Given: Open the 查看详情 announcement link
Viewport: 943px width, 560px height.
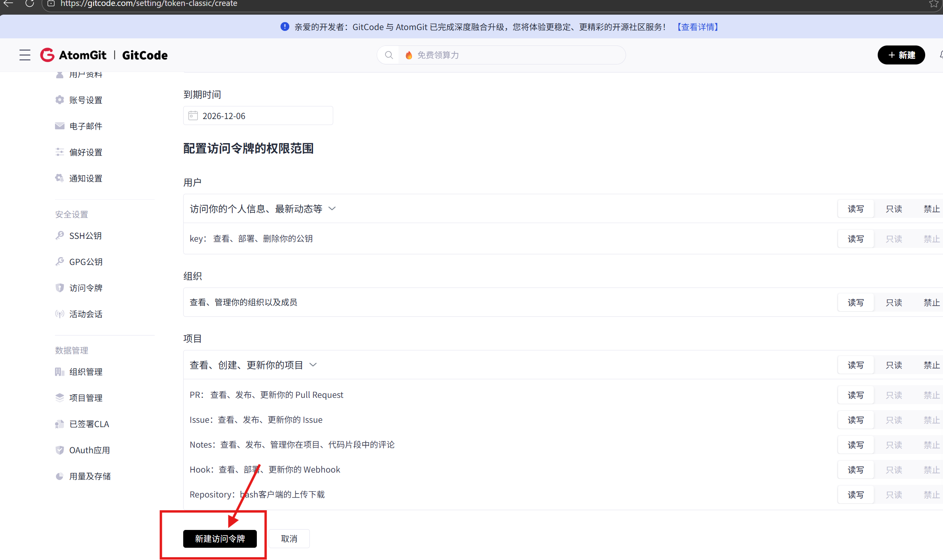Looking at the screenshot, I should point(698,27).
